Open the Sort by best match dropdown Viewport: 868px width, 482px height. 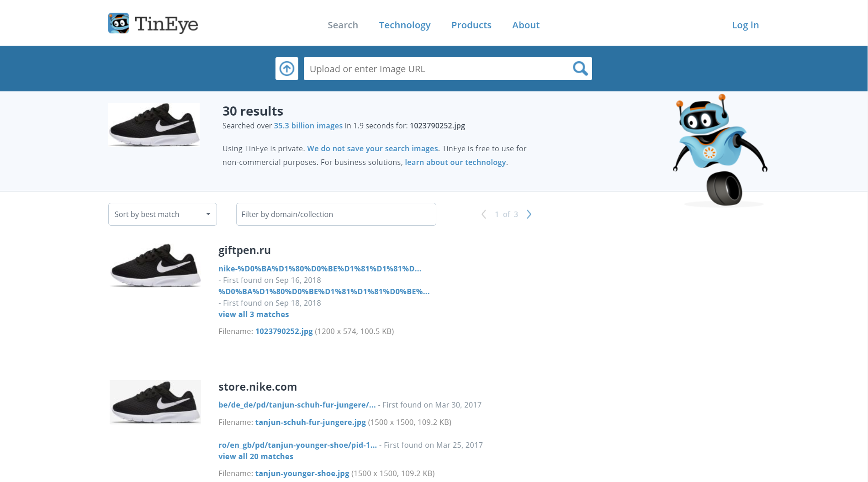163,214
